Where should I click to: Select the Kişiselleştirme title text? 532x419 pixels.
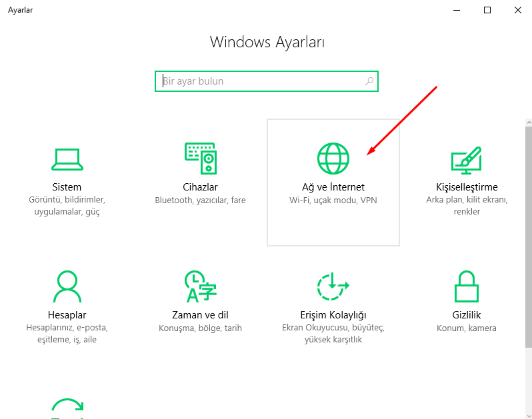[x=467, y=187]
